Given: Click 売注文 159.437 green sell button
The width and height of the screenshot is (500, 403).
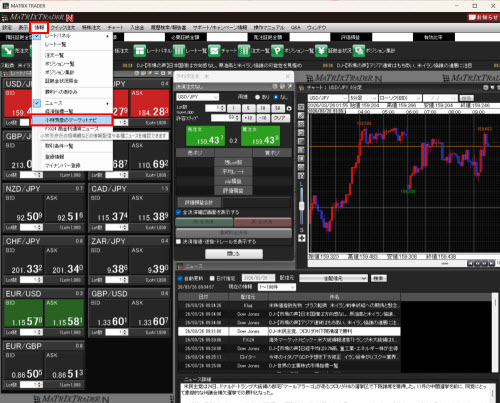Looking at the screenshot, I should pos(205,136).
